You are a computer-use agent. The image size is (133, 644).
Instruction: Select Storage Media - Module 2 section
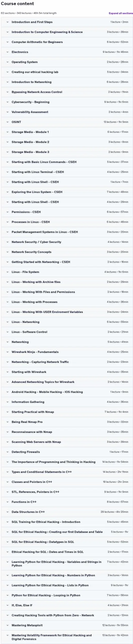[x=67, y=142]
